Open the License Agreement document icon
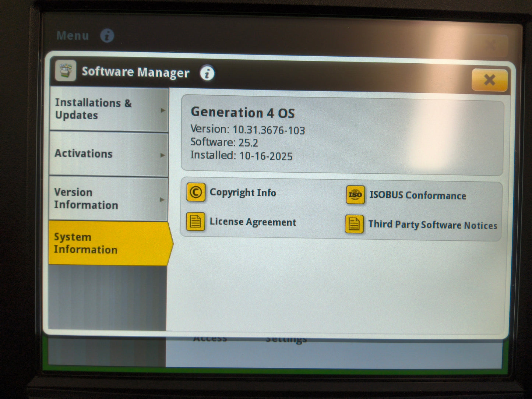This screenshot has height=399, width=532. tap(195, 222)
